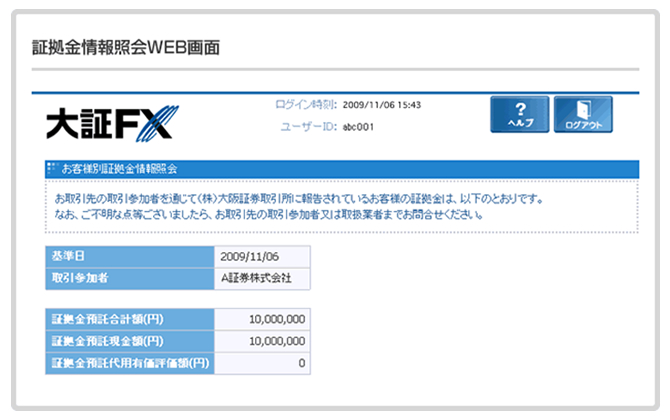Click the 証拠金預託現金額 value 10,000,000
This screenshot has width=670, height=420.
pyautogui.click(x=262, y=341)
